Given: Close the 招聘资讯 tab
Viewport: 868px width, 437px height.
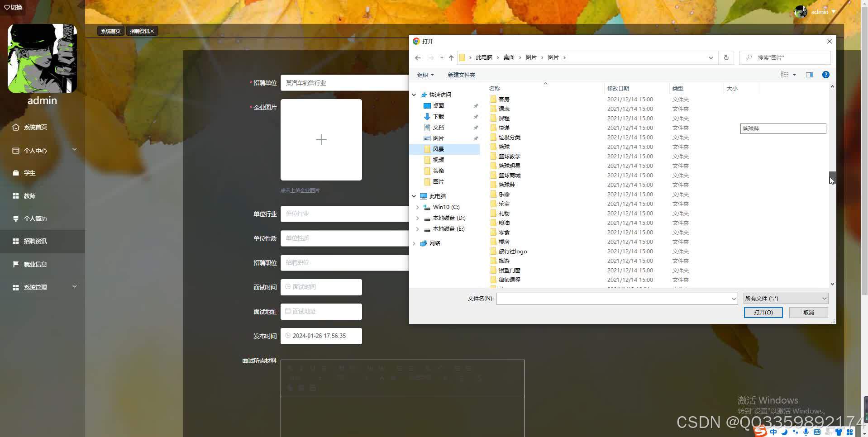Looking at the screenshot, I should tap(152, 31).
